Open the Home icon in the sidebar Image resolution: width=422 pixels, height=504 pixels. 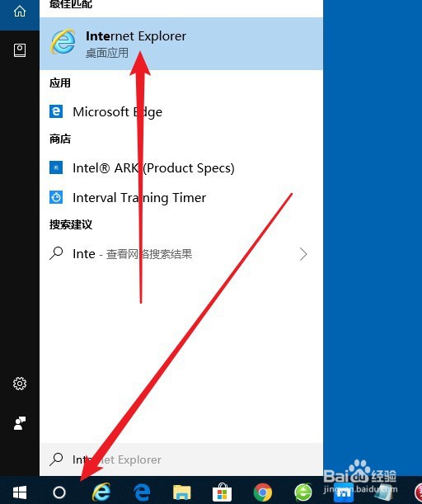point(20,12)
